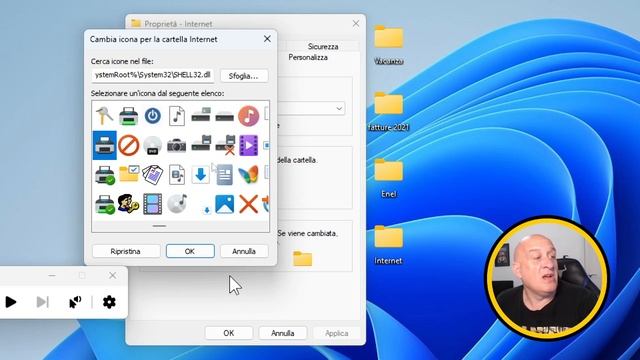Viewport: 640px width, 360px height.
Task: Select the large blue download arrow icon
Action: (200, 175)
